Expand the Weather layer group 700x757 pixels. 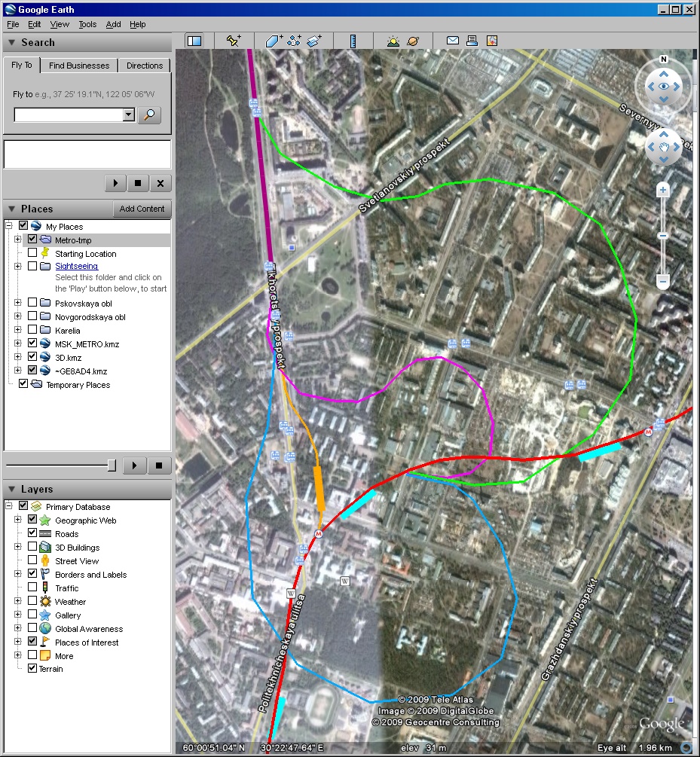pyautogui.click(x=17, y=602)
